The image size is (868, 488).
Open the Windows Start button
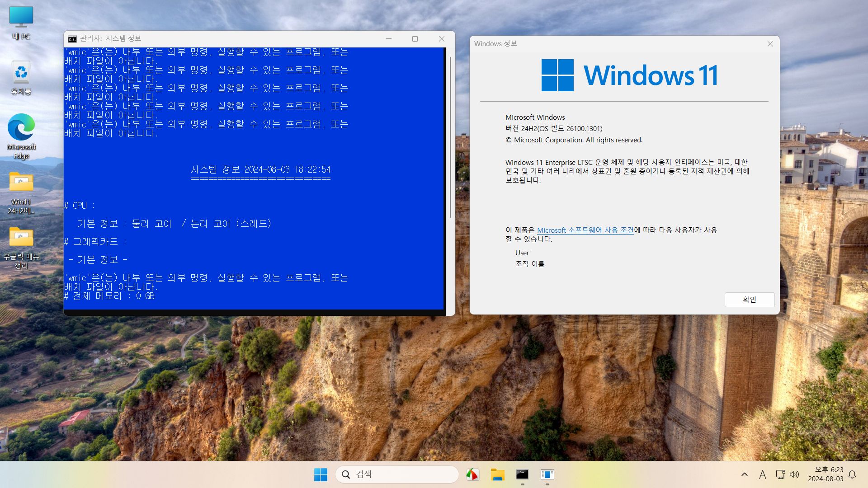click(x=321, y=474)
